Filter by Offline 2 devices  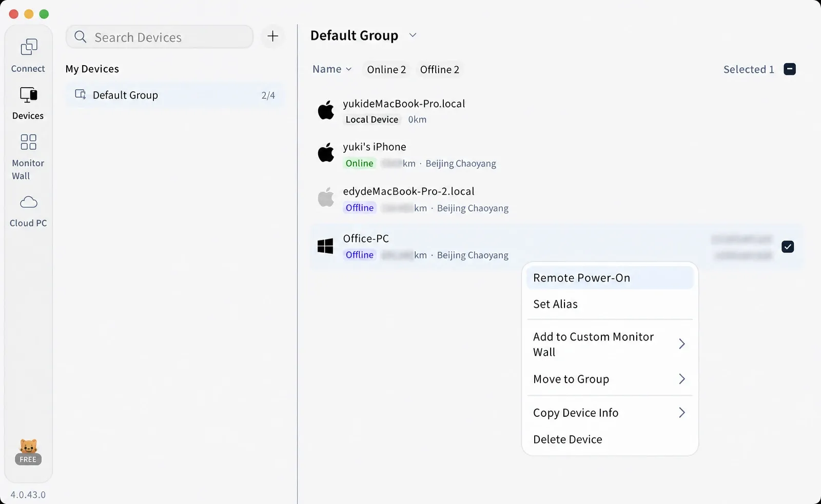click(x=440, y=70)
